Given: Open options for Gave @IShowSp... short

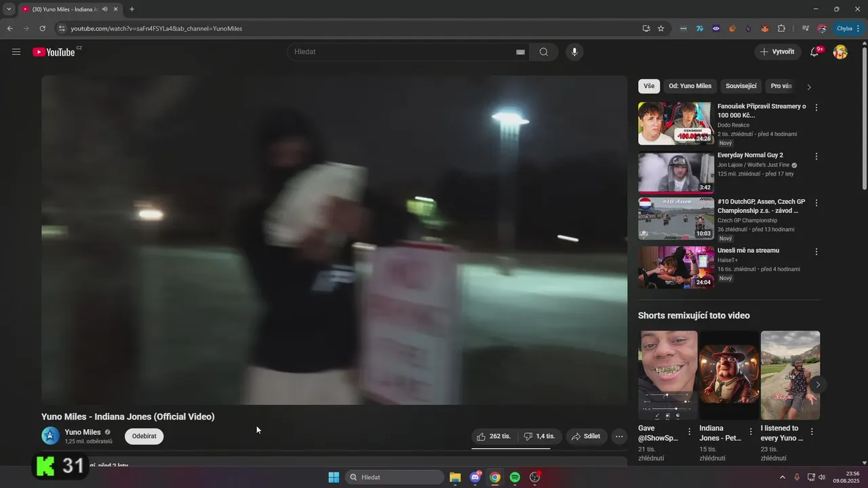Looking at the screenshot, I should pos(690,432).
